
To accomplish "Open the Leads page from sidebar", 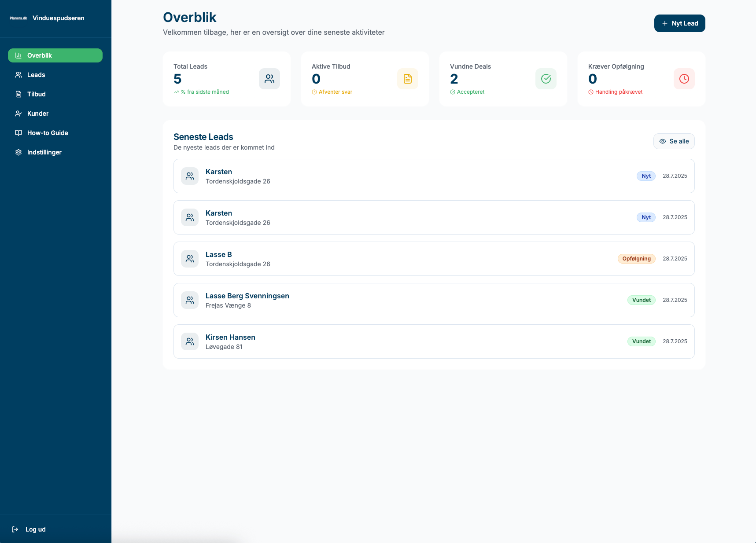I will [x=36, y=75].
